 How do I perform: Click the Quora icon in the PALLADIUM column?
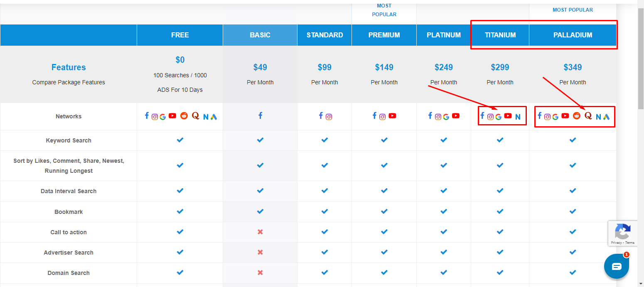tap(588, 116)
